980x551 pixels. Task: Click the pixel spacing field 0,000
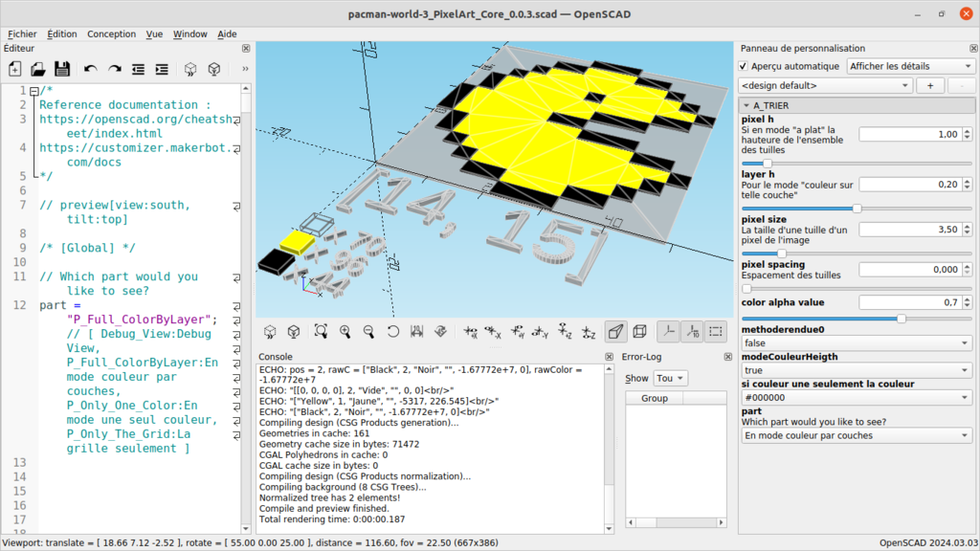tap(911, 269)
